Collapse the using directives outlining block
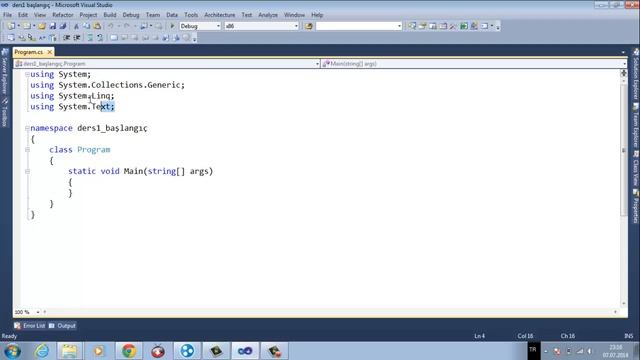This screenshot has height=360, width=640. pos(27,74)
